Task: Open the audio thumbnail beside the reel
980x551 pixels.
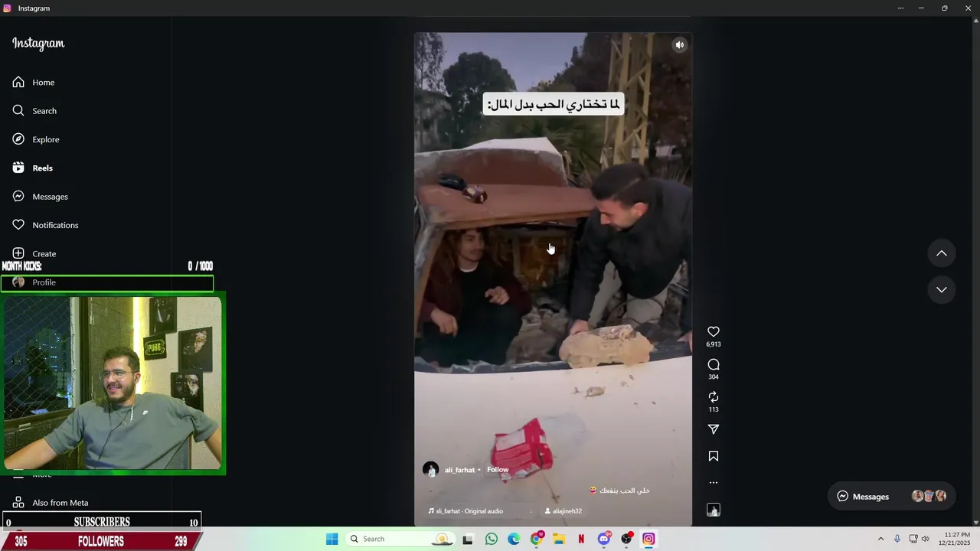Action: (714, 510)
